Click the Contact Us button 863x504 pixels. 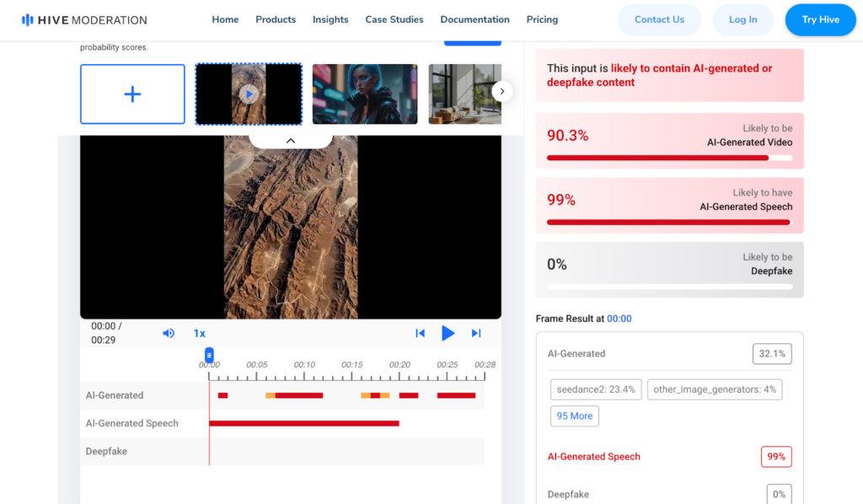659,19
